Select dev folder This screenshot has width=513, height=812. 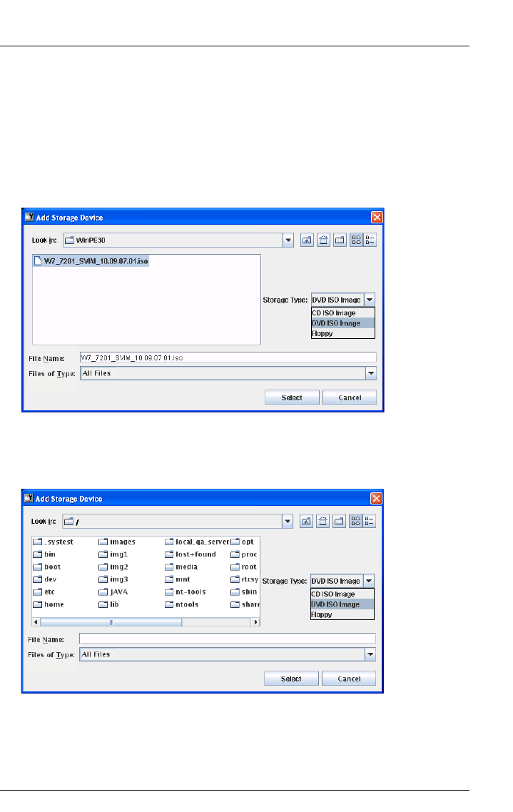pyautogui.click(x=45, y=580)
